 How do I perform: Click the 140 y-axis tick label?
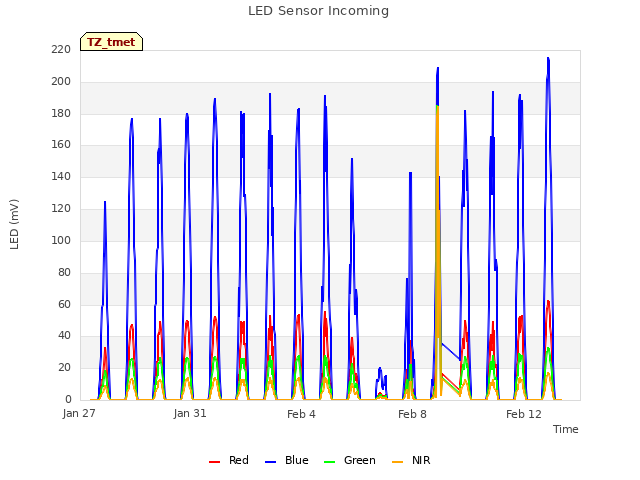tap(61, 176)
